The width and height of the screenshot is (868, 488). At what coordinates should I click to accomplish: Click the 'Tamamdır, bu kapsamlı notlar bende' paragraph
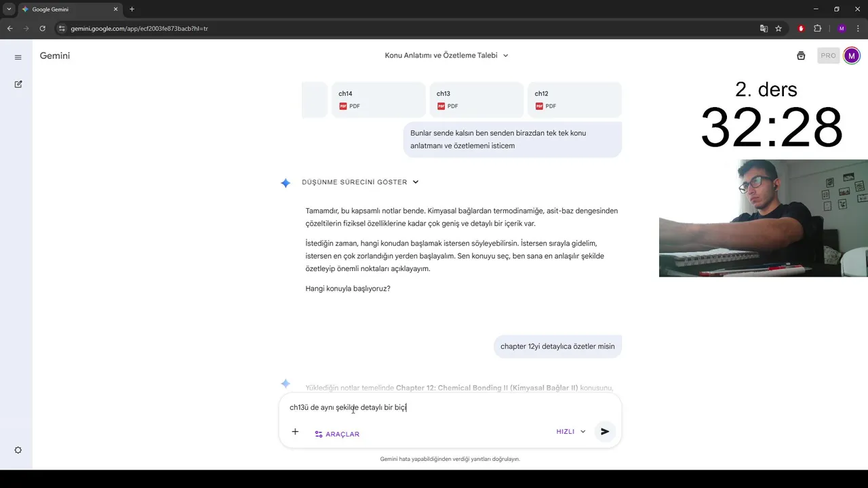462,217
